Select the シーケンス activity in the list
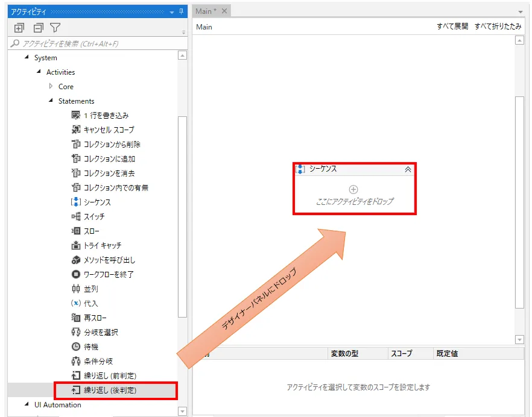532x417 pixels. coord(97,202)
